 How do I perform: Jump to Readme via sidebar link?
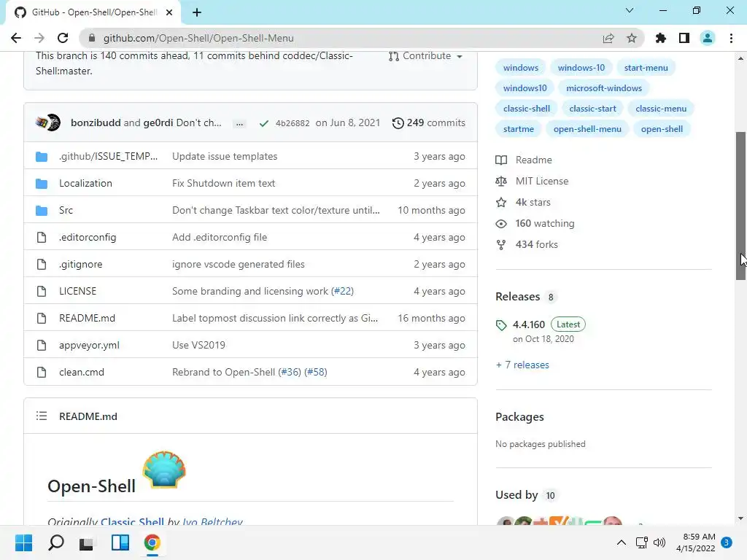(x=524, y=160)
